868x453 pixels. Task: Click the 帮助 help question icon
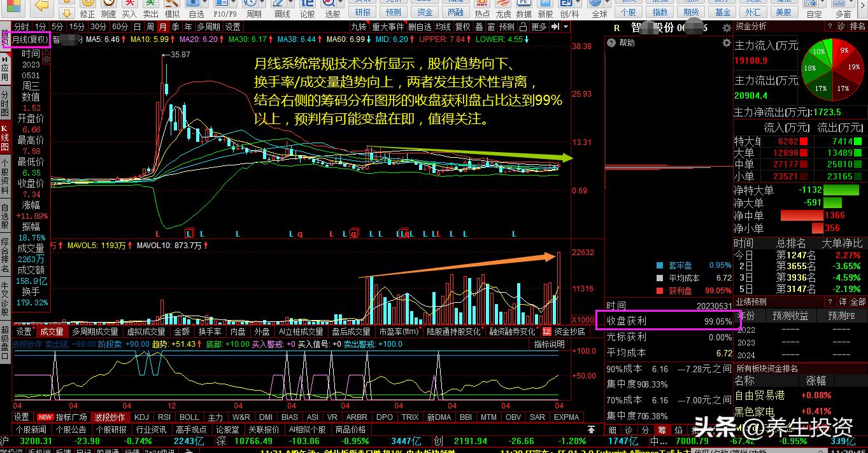(x=612, y=43)
